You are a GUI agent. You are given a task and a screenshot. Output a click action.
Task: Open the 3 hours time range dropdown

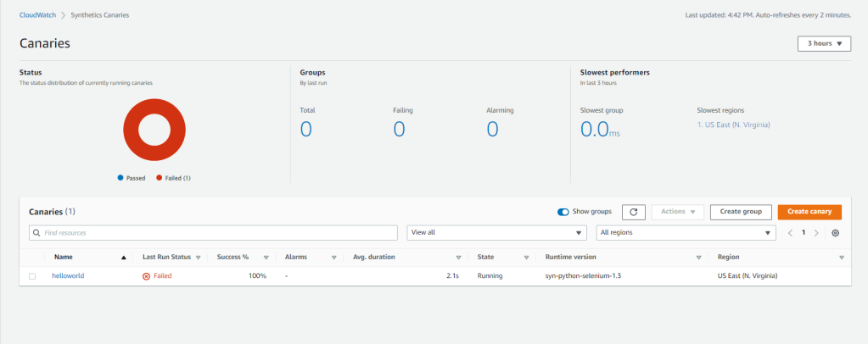824,43
